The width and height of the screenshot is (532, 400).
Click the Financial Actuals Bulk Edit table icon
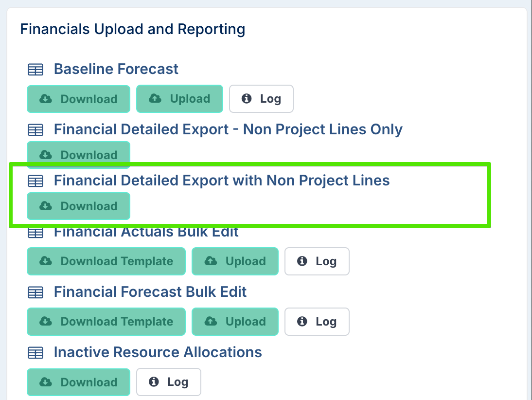coord(35,233)
